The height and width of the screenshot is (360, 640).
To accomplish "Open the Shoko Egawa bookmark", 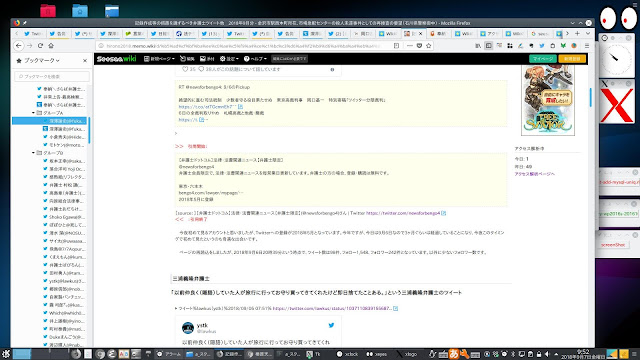I will pyautogui.click(x=64, y=217).
